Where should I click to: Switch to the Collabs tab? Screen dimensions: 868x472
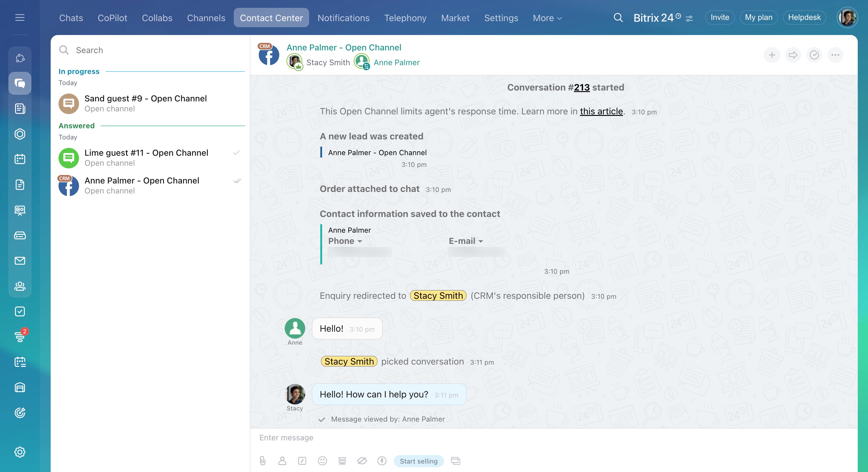tap(157, 18)
